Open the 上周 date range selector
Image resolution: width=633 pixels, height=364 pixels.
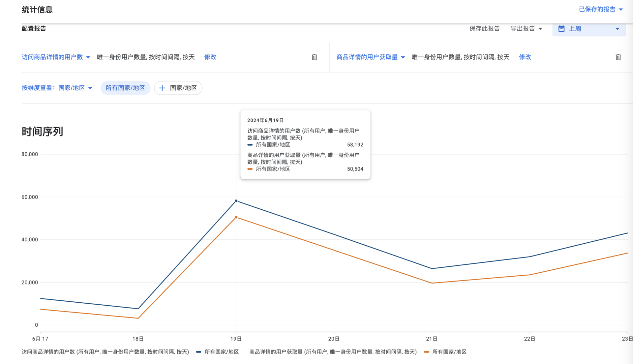click(x=589, y=29)
